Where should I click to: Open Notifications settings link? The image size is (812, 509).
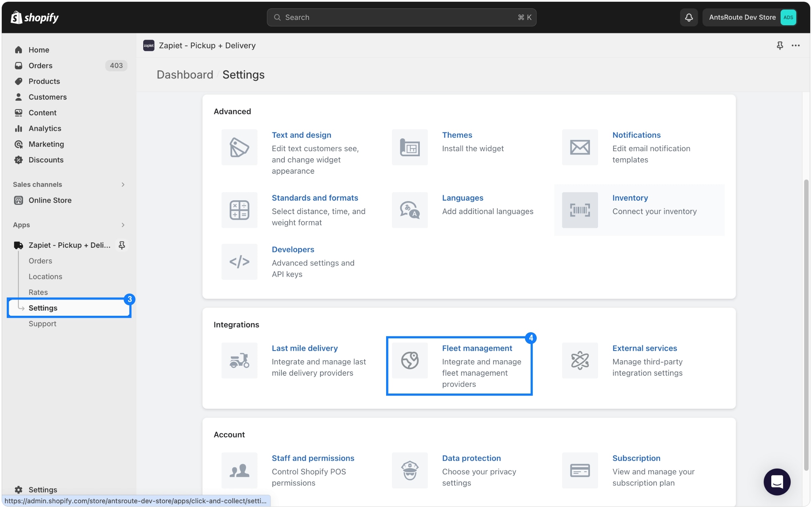[x=636, y=135]
